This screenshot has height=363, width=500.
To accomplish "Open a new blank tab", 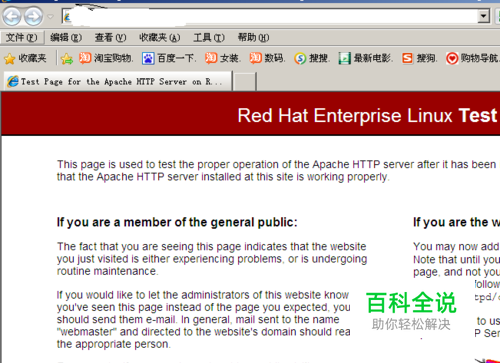I will click(244, 82).
